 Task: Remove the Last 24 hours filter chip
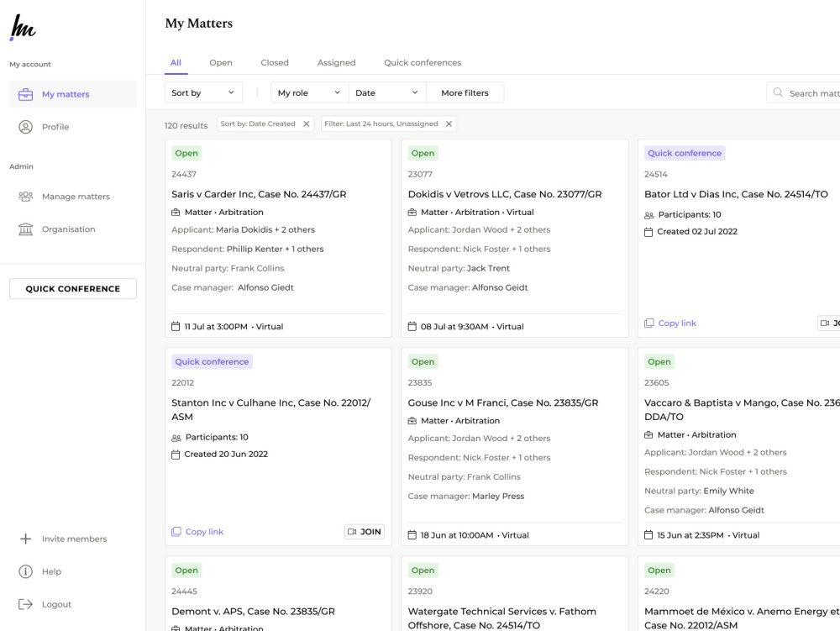click(x=449, y=124)
